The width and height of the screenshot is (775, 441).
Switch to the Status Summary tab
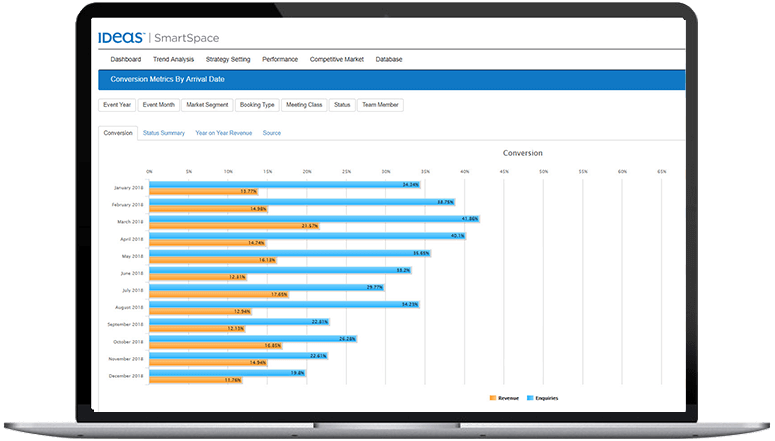click(164, 133)
